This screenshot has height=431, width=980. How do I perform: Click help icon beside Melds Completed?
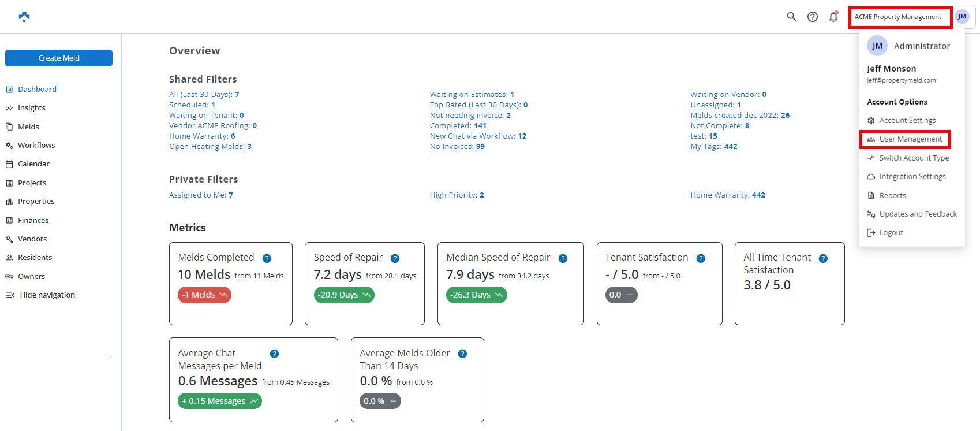[x=267, y=258]
